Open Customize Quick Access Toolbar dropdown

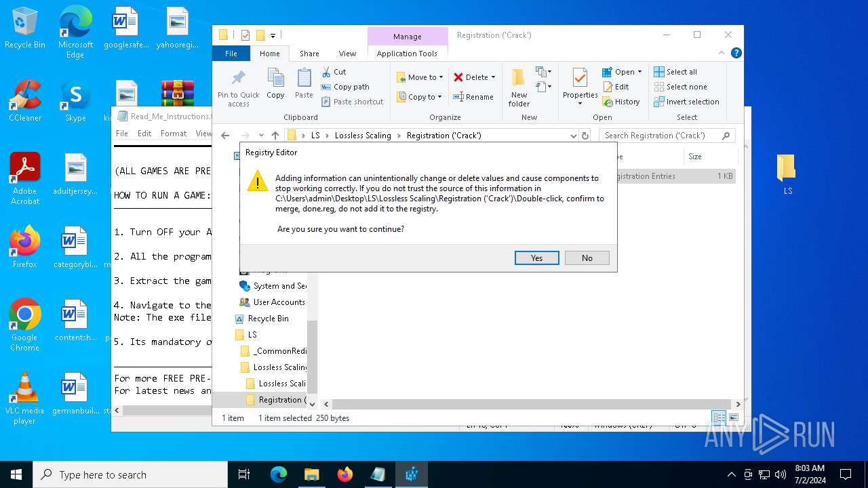tap(273, 35)
